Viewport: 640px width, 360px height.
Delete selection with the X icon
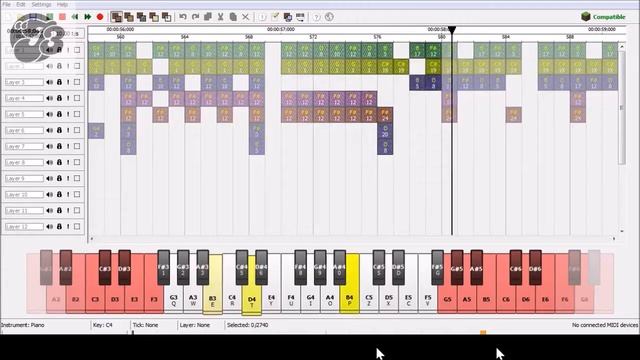[x=245, y=17]
